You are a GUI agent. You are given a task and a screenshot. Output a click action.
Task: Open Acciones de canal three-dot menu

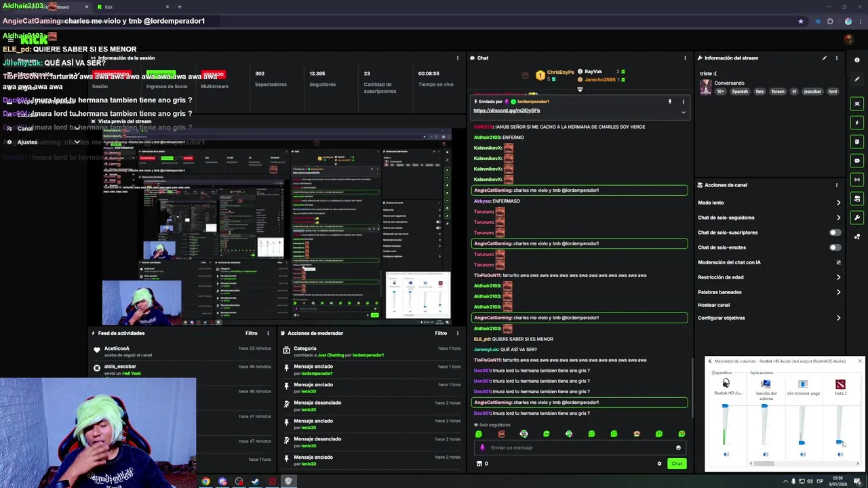837,185
